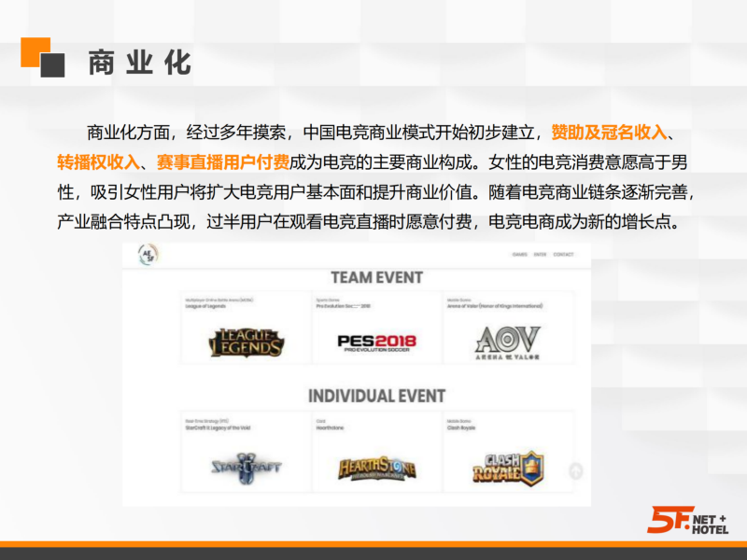747x560 pixels.
Task: Click the 5F NET+HOTEL logo
Action: (x=687, y=520)
